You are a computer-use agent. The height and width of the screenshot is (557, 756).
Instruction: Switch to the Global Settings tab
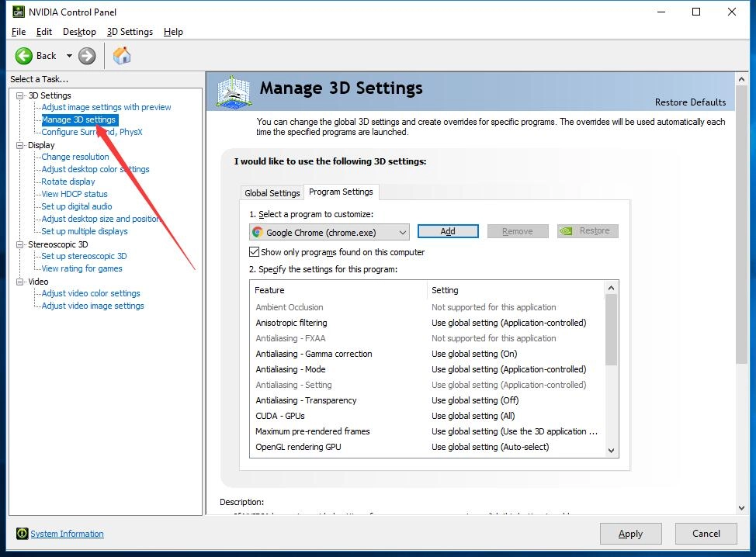click(x=272, y=192)
